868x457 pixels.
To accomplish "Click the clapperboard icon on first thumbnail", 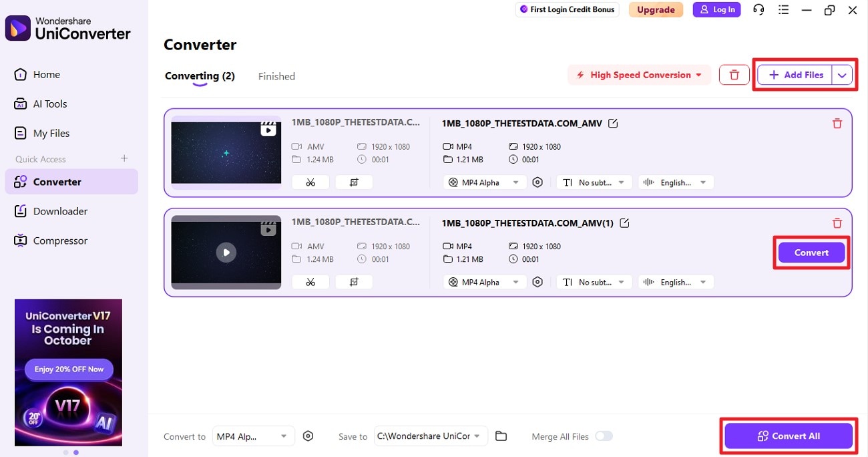I will (268, 128).
